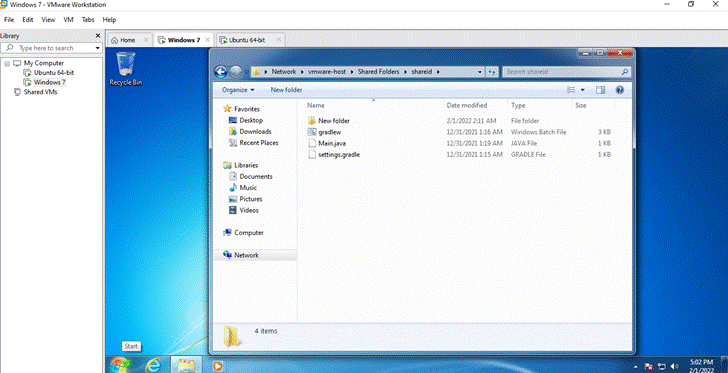Open the Recycle Bin desktop icon
728x373 pixels.
pos(126,68)
